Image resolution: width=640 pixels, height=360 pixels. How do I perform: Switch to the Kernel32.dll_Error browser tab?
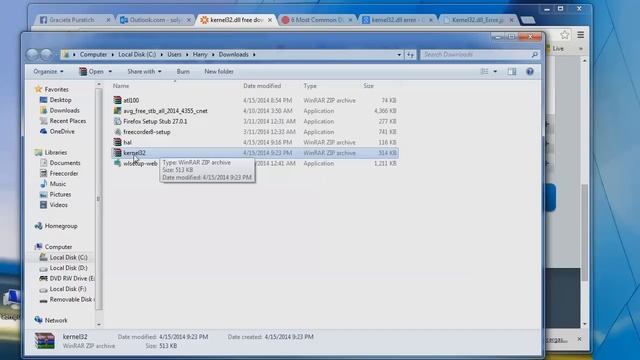click(x=478, y=20)
